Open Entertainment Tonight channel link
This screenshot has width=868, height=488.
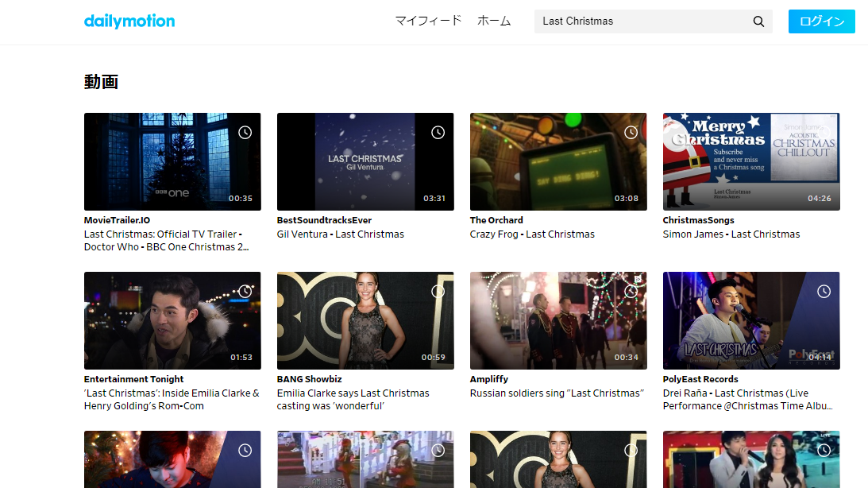[x=133, y=379]
